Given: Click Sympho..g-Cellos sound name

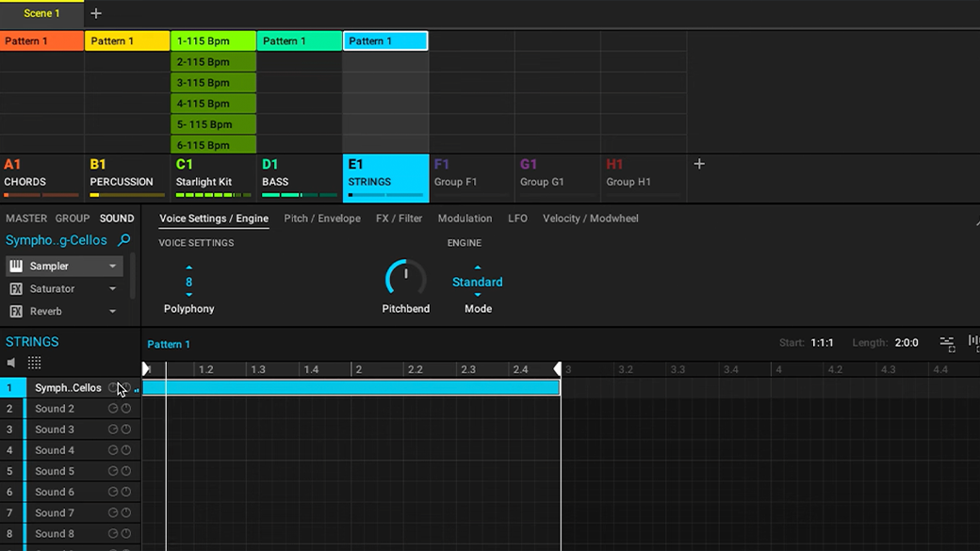Looking at the screenshot, I should (57, 240).
